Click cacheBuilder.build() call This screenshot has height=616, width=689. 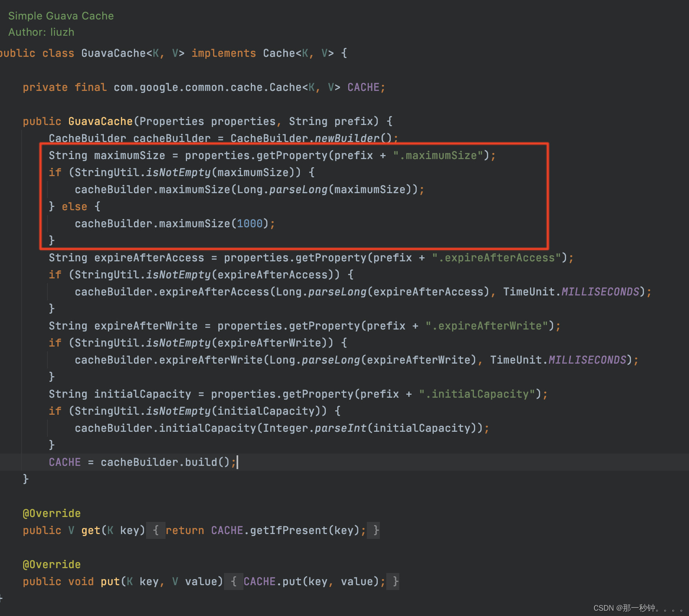(x=166, y=462)
